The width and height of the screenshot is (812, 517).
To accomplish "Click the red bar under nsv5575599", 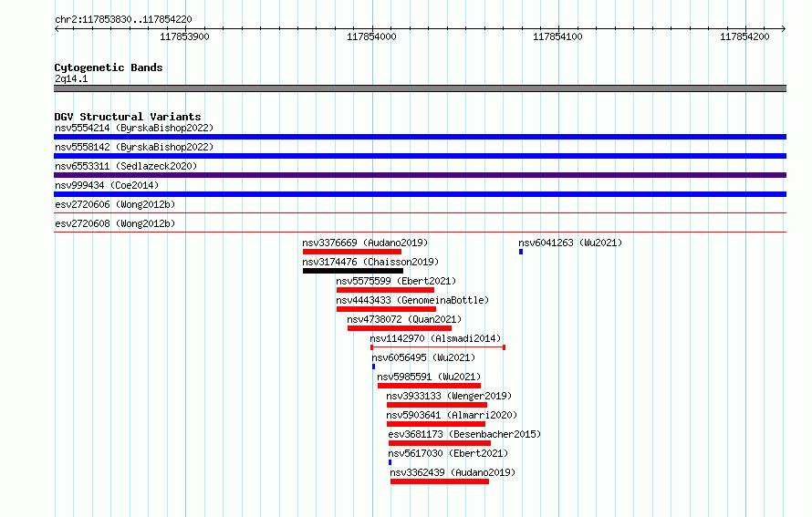I will [385, 290].
